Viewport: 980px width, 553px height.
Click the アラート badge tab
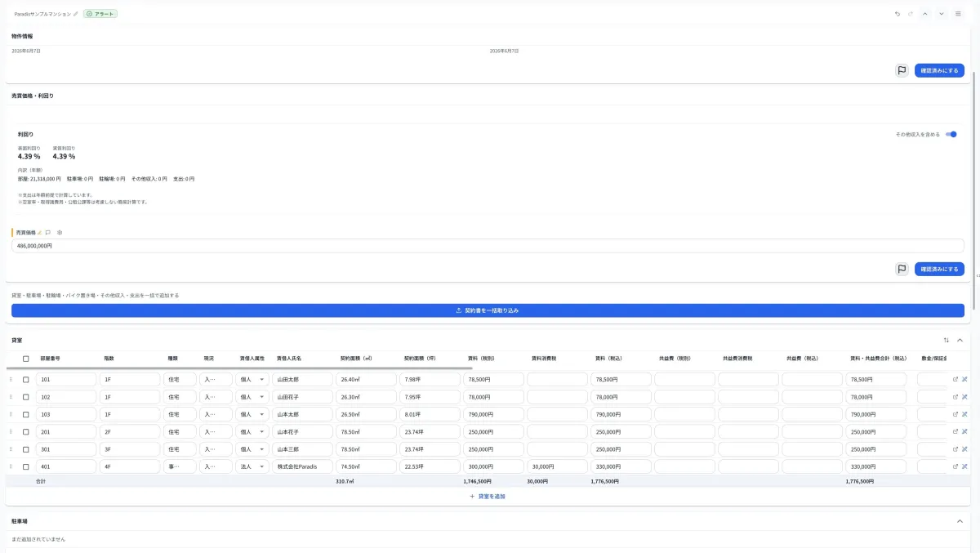[x=100, y=14]
